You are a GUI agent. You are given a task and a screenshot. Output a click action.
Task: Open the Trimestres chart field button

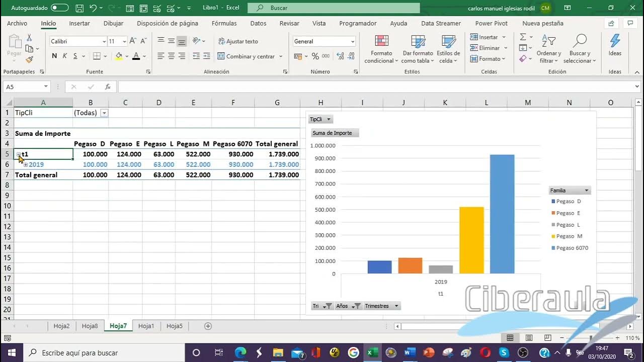[x=382, y=306]
